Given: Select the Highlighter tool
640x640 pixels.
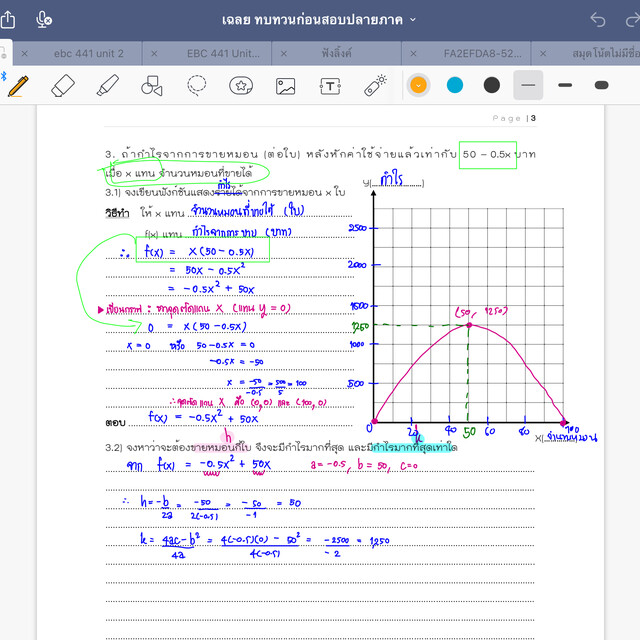Looking at the screenshot, I should coord(107,86).
